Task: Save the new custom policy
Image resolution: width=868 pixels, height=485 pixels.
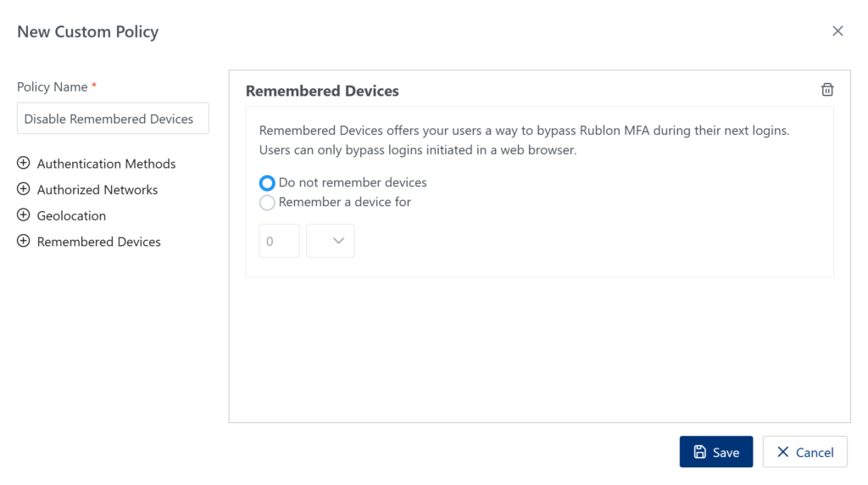Action: (x=716, y=452)
